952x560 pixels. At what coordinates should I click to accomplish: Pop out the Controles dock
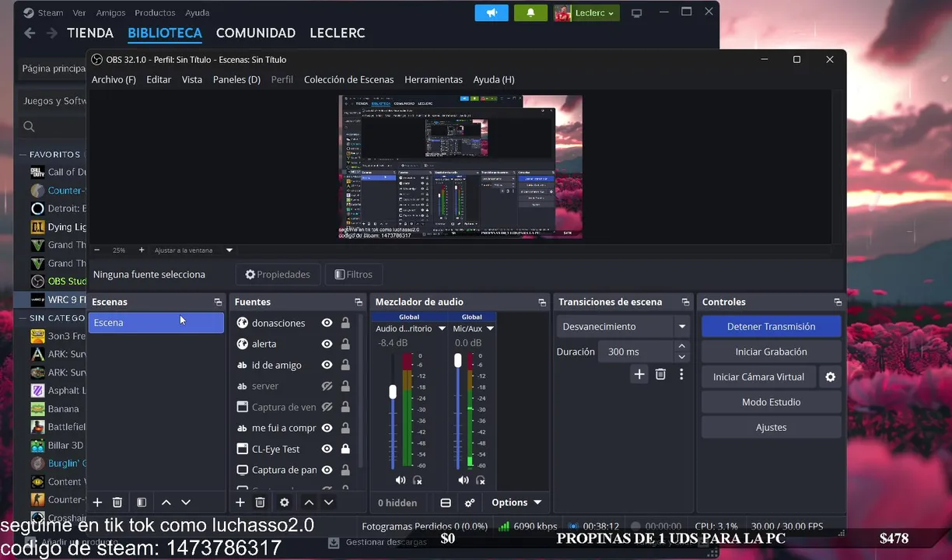(838, 302)
